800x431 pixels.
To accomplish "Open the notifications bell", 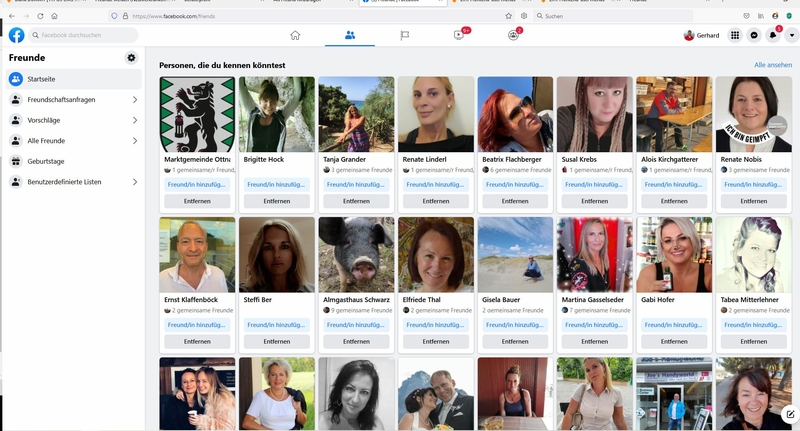I will [x=773, y=35].
